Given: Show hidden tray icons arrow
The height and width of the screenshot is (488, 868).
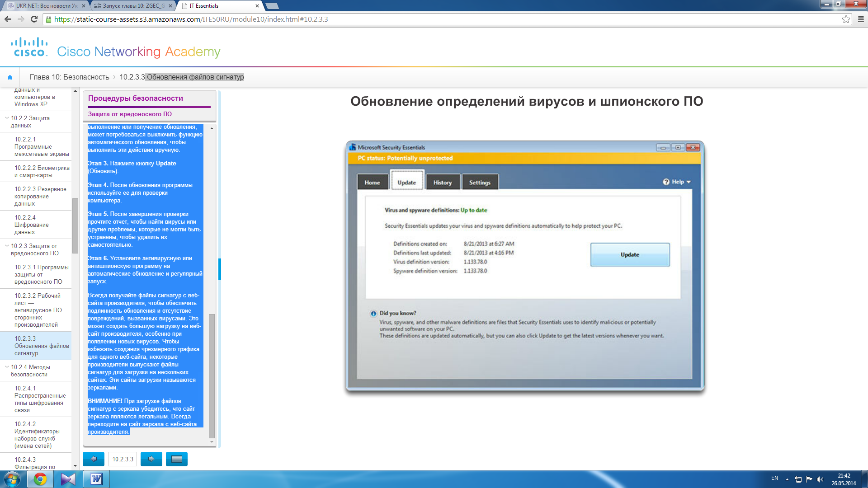Looking at the screenshot, I should (x=787, y=479).
